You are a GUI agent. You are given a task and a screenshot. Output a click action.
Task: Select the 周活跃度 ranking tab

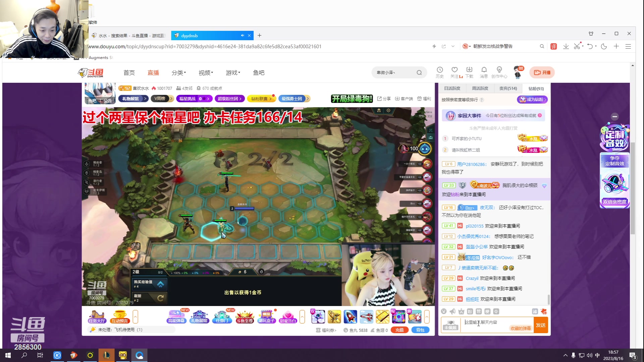click(x=480, y=88)
